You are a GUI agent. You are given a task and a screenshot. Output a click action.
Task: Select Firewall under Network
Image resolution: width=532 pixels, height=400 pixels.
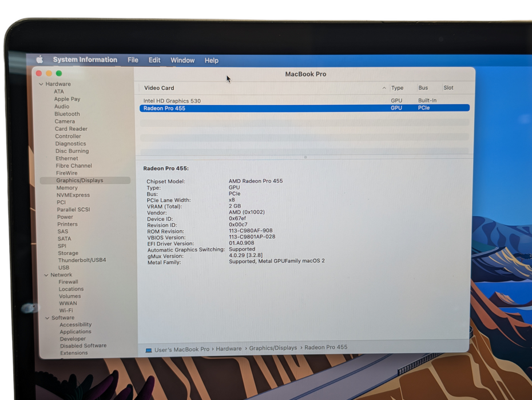click(69, 282)
